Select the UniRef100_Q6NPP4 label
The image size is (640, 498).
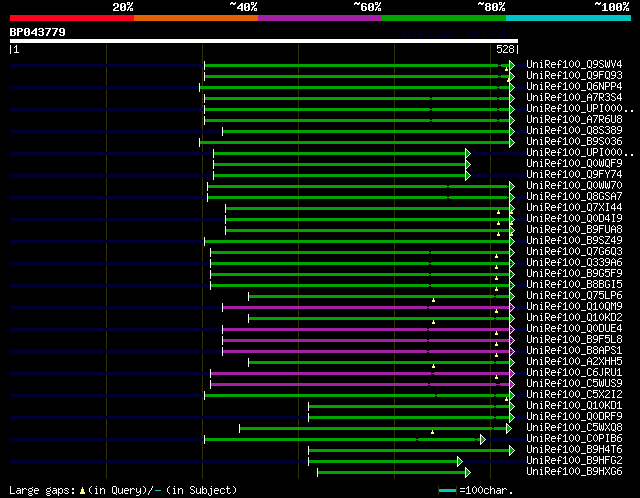point(574,87)
